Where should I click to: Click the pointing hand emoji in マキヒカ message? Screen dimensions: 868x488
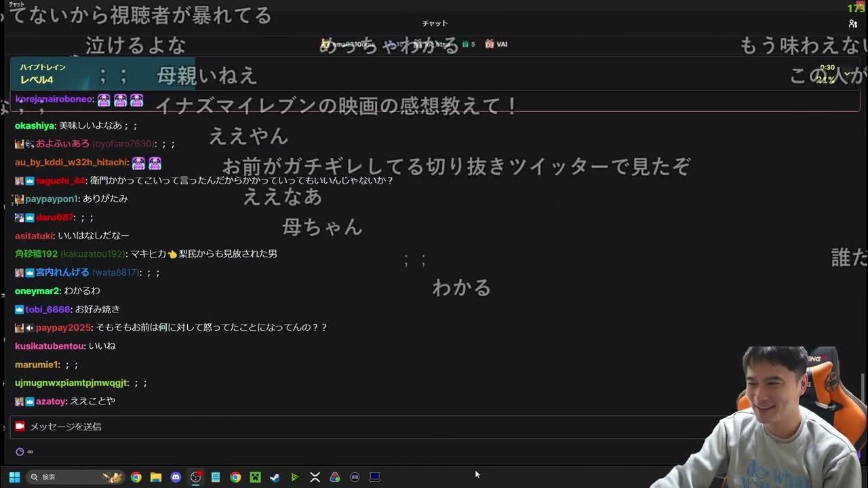pyautogui.click(x=172, y=254)
